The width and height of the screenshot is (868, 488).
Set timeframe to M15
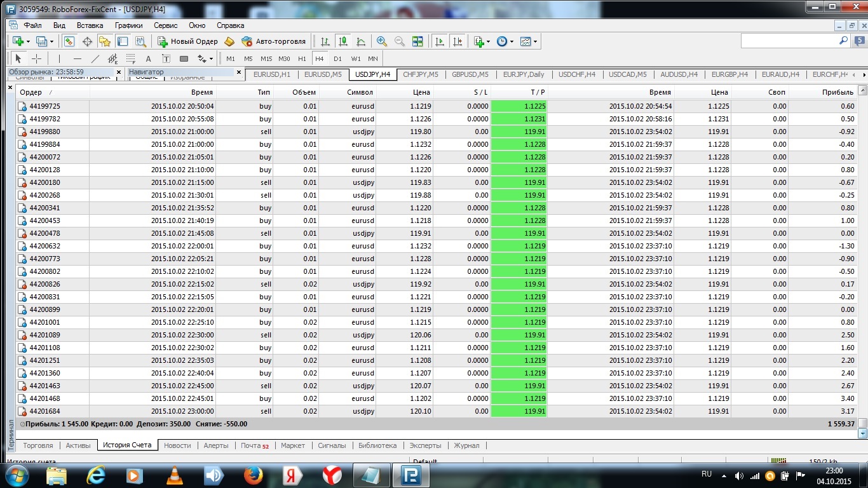click(x=266, y=58)
